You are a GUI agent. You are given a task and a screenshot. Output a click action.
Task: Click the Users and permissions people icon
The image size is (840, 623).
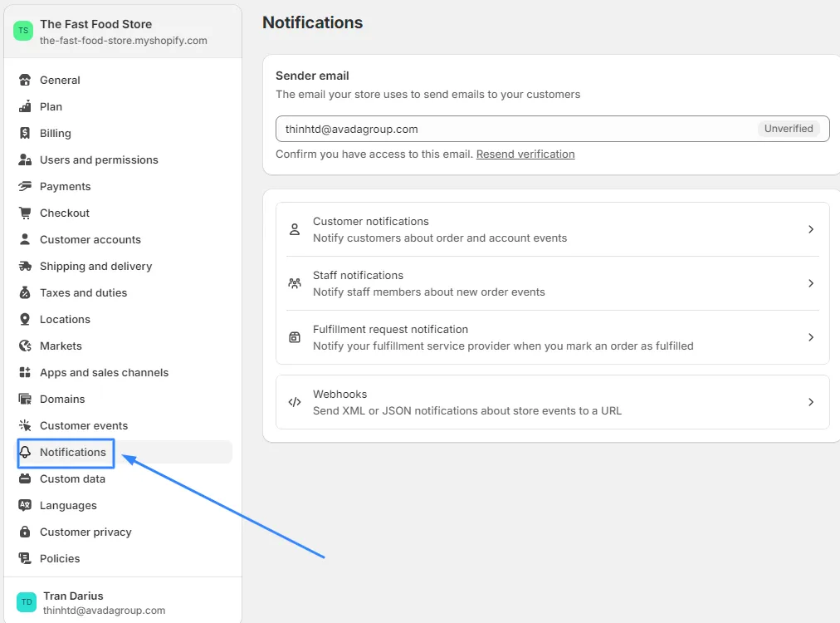(x=25, y=159)
